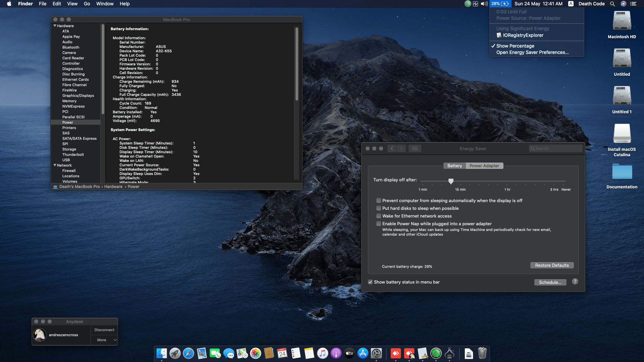Open System Preferences from the Dock
This screenshot has width=644, height=362.
coord(376,354)
